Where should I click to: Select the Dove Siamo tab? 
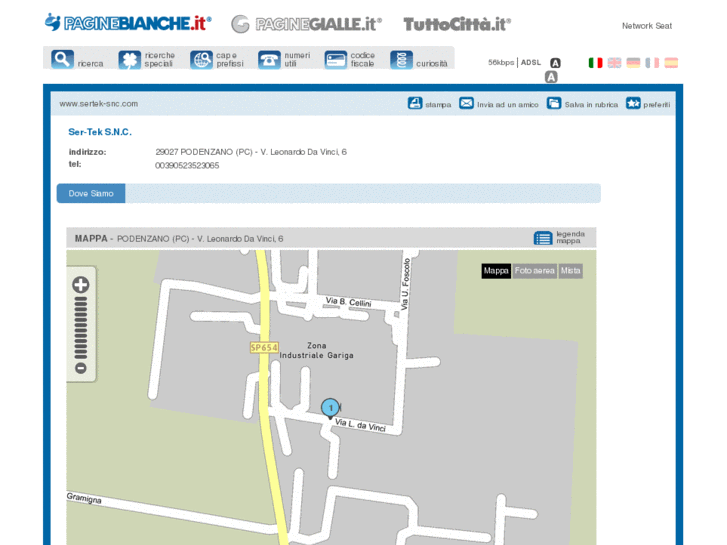coord(91,193)
